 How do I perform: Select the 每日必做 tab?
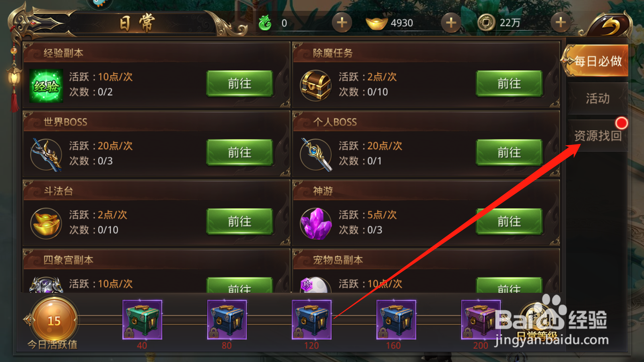pos(595,61)
